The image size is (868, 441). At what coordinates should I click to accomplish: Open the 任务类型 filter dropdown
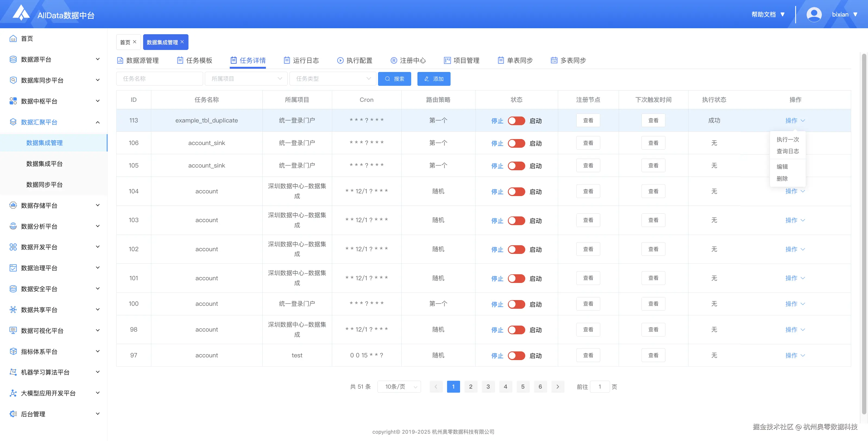tap(333, 78)
